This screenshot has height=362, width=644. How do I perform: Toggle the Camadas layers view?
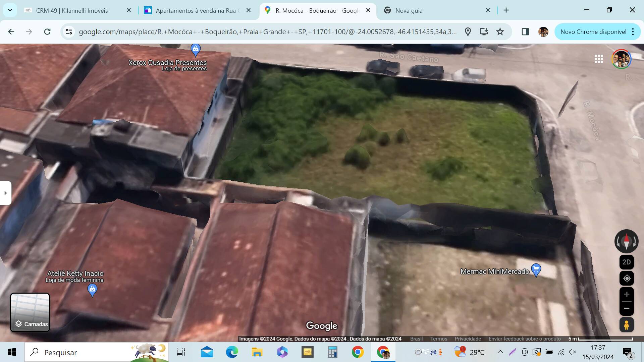pyautogui.click(x=30, y=312)
